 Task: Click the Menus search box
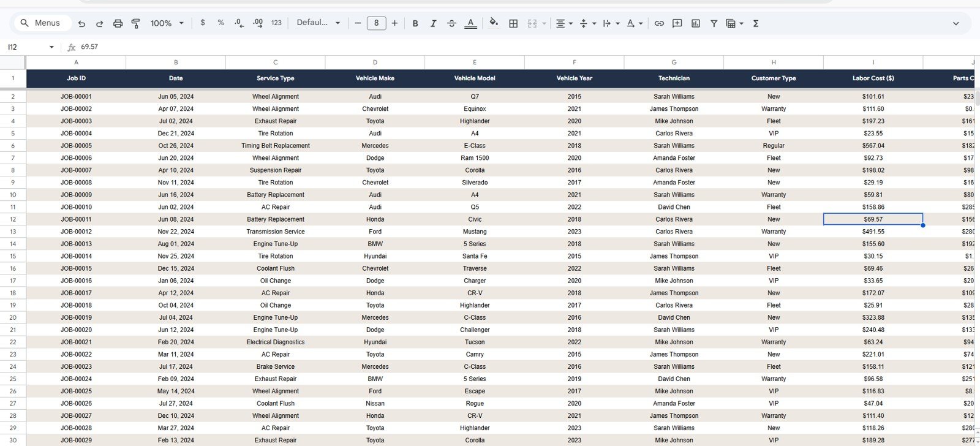42,23
